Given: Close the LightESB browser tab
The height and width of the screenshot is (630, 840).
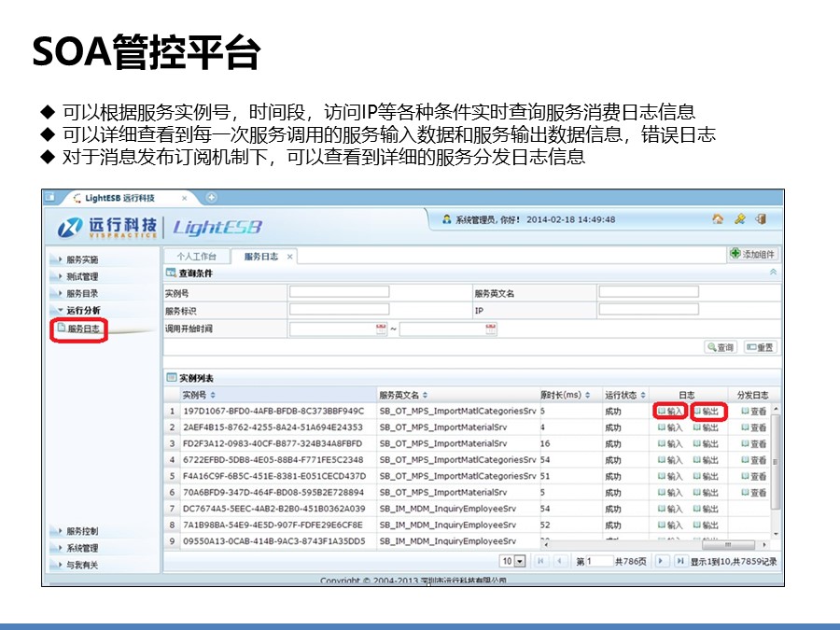Looking at the screenshot, I should [x=184, y=198].
